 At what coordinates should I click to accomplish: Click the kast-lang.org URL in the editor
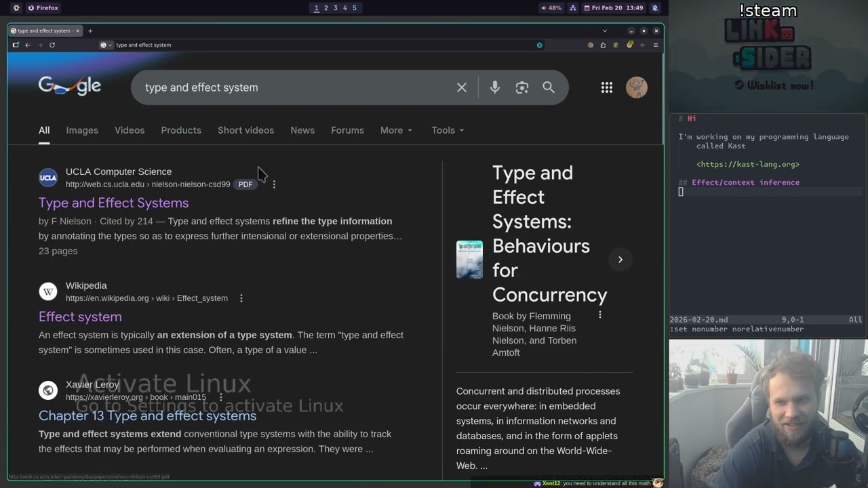pyautogui.click(x=748, y=164)
